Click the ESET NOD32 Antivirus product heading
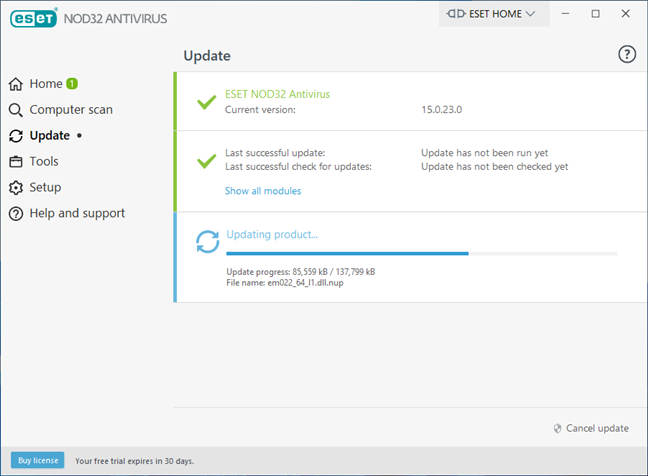 277,94
